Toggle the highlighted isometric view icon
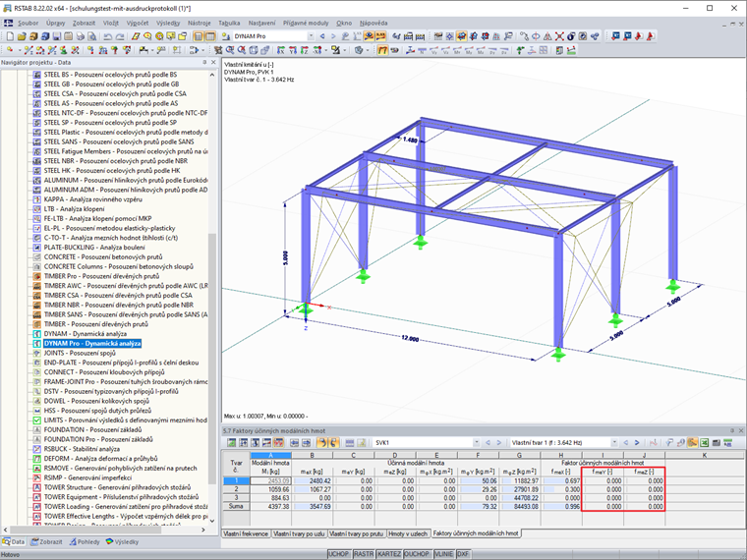This screenshot has width=747, height=560. (461, 36)
